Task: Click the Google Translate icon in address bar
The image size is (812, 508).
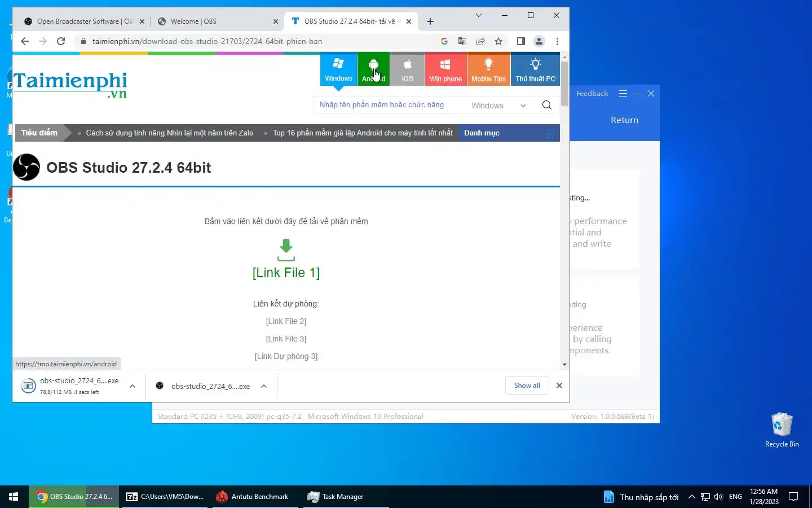Action: [462, 41]
